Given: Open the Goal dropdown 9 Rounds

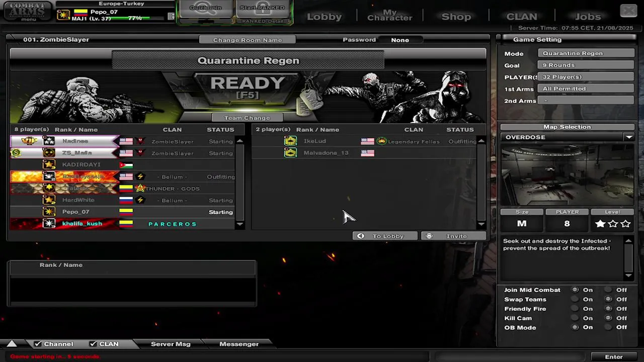Looking at the screenshot, I should point(586,65).
